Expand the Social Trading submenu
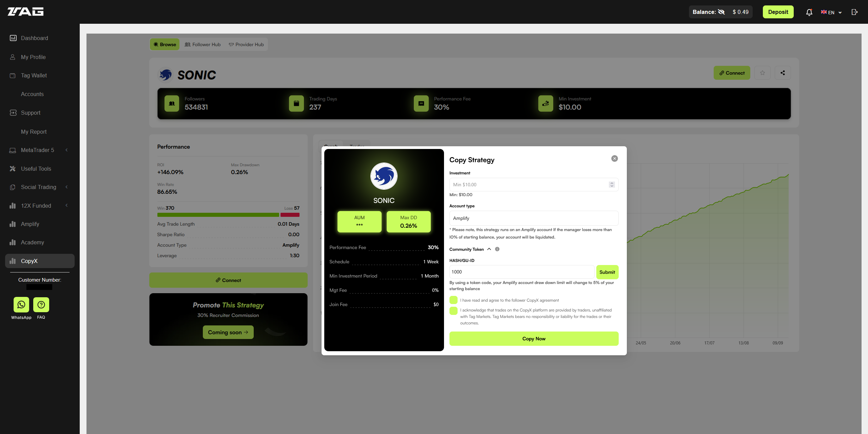Viewport: 868px width, 434px height. pos(66,187)
